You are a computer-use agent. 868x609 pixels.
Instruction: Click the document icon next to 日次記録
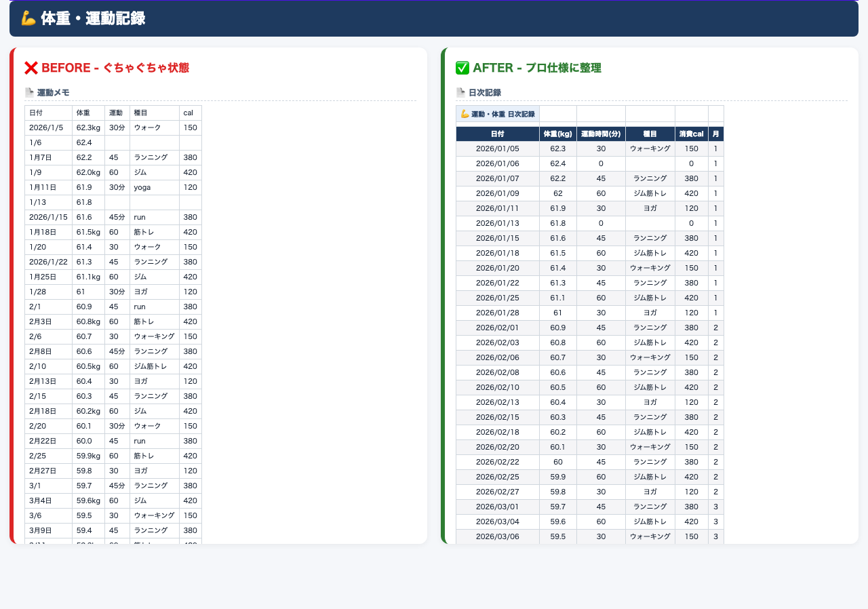(x=460, y=92)
